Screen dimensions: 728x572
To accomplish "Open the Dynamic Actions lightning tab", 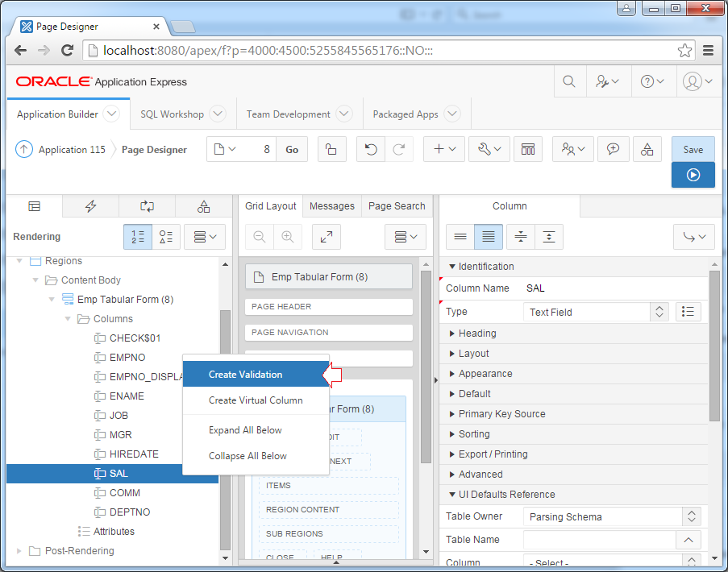I will pyautogui.click(x=90, y=206).
